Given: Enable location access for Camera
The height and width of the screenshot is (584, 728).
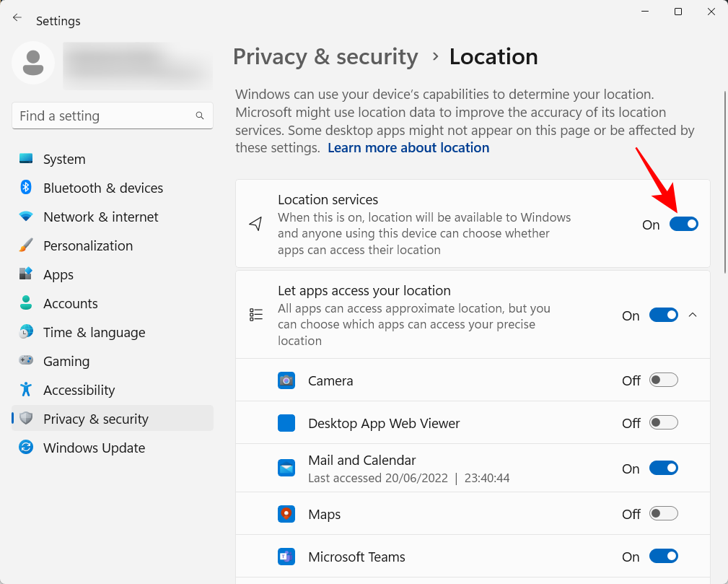Looking at the screenshot, I should pos(663,380).
